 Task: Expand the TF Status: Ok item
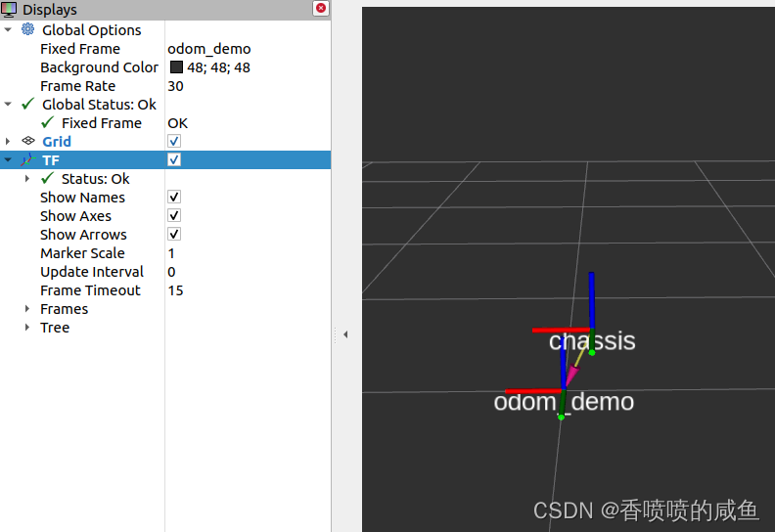pyautogui.click(x=27, y=178)
